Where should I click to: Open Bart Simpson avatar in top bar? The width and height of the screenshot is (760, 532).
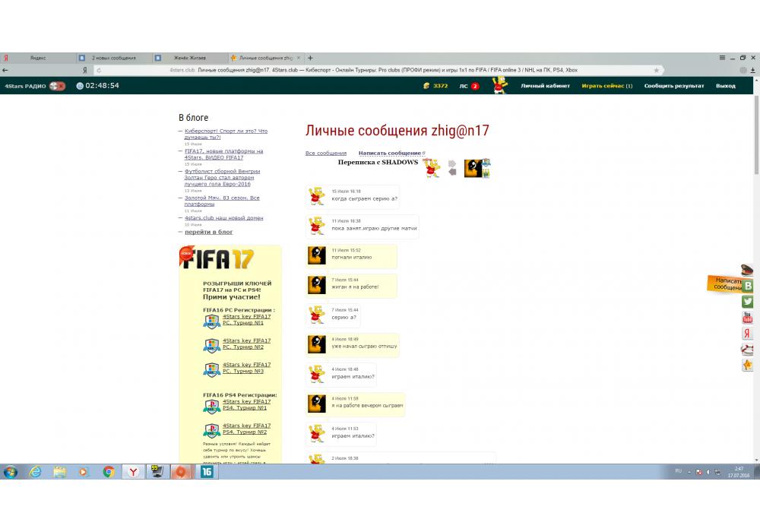pos(499,85)
